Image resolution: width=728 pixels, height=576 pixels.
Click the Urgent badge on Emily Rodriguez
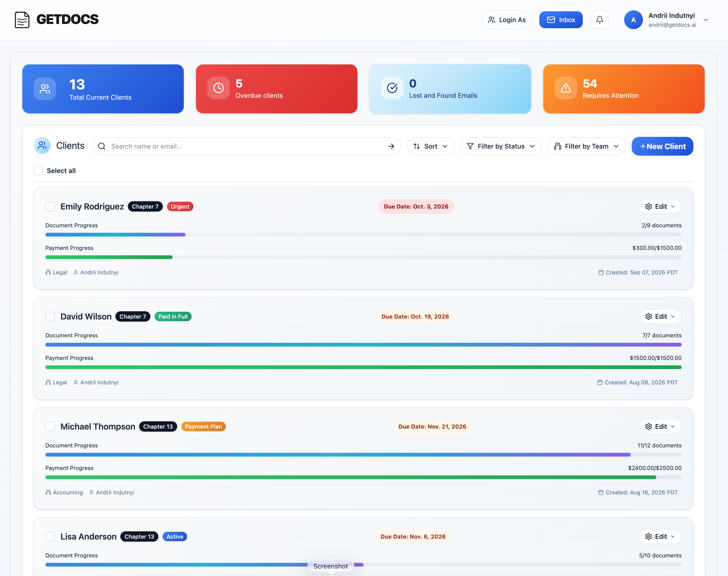(180, 206)
